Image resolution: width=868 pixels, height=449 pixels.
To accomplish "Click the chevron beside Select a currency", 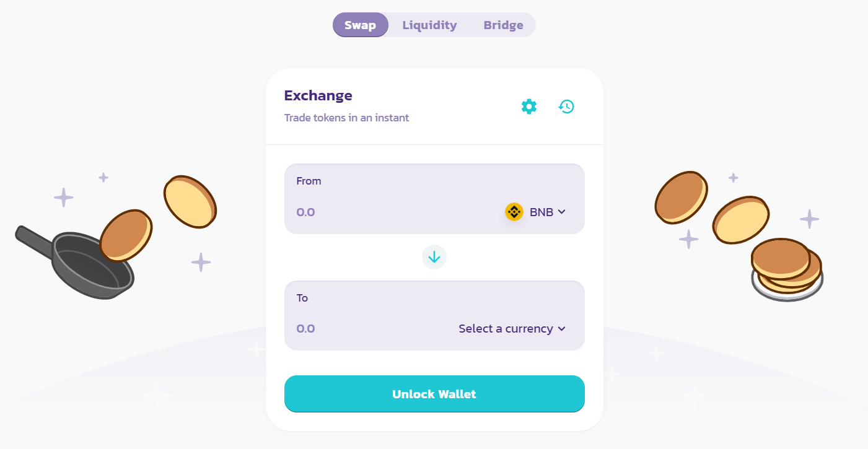I will click(562, 329).
